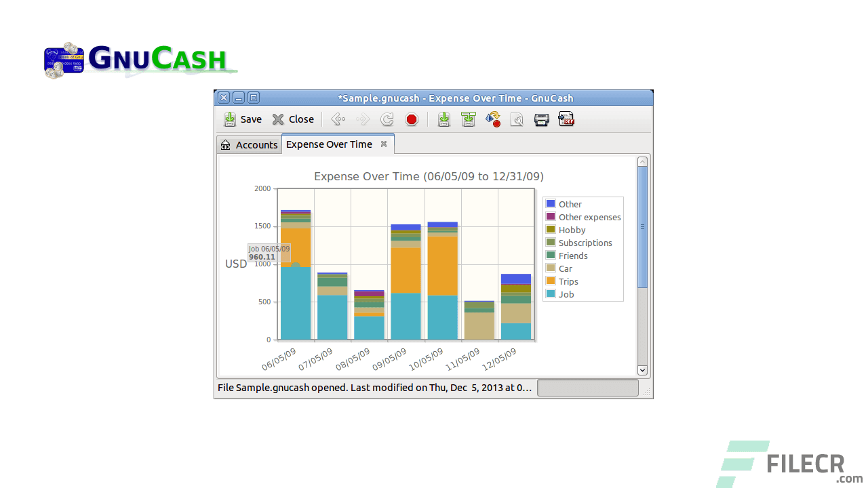Save report configuration as new template
This screenshot has height=488, width=868.
tap(468, 119)
